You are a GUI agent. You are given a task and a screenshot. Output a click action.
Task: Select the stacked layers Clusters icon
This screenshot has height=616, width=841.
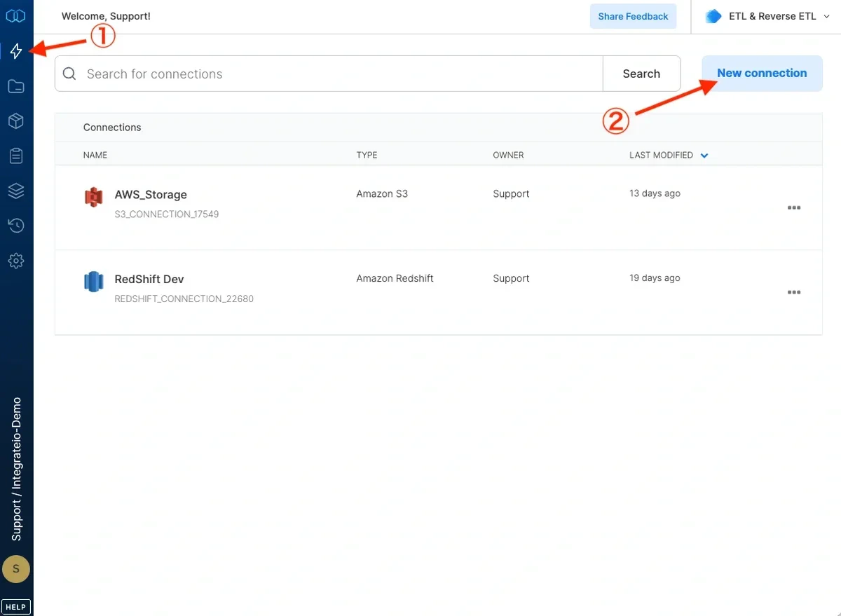click(16, 190)
